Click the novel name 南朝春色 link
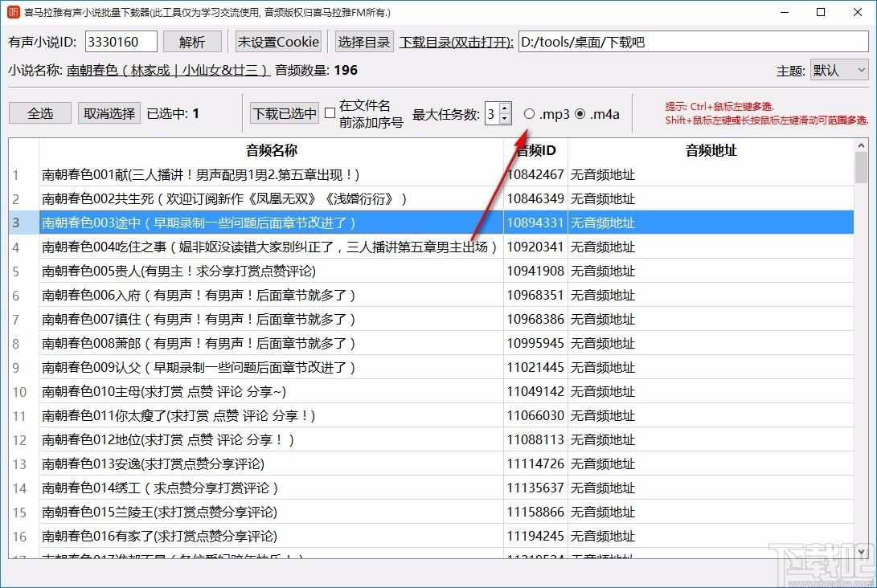877x588 pixels. point(168,70)
